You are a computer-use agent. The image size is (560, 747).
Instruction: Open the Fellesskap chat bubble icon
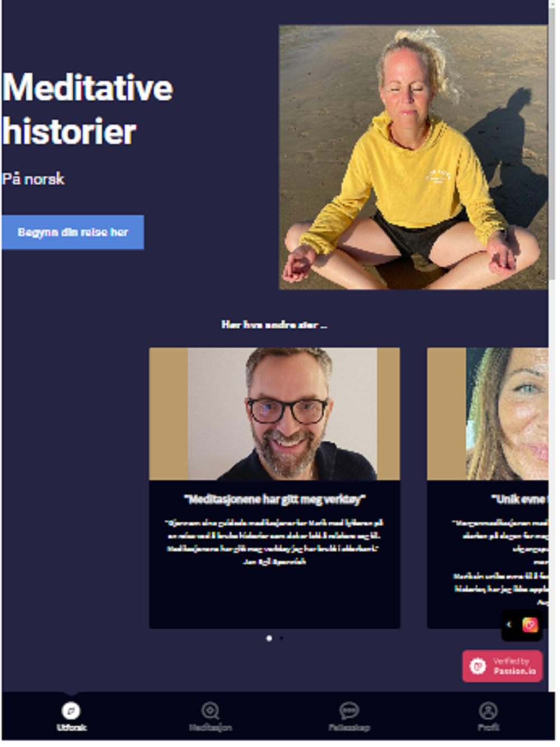(349, 711)
